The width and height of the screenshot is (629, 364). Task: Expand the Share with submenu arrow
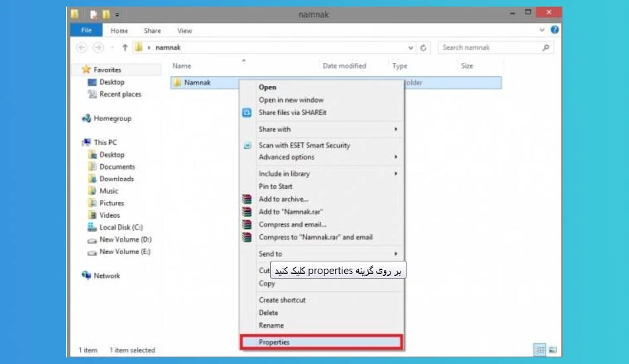[x=395, y=129]
